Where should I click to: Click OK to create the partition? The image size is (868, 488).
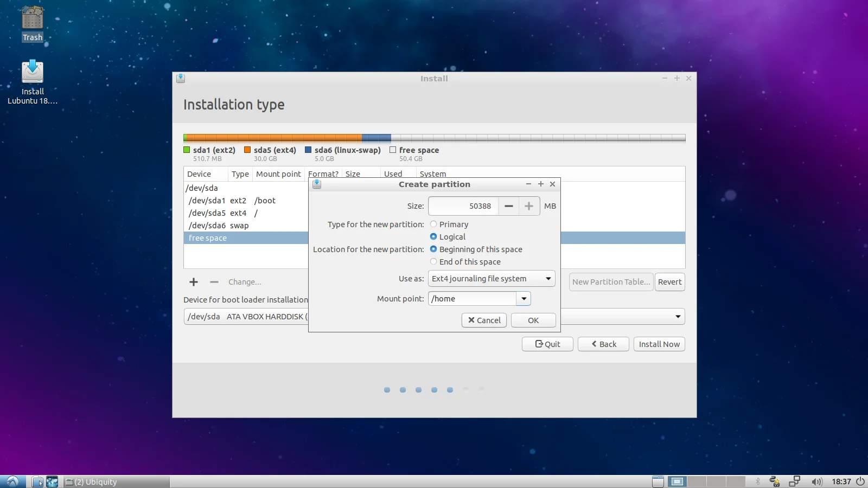point(533,320)
